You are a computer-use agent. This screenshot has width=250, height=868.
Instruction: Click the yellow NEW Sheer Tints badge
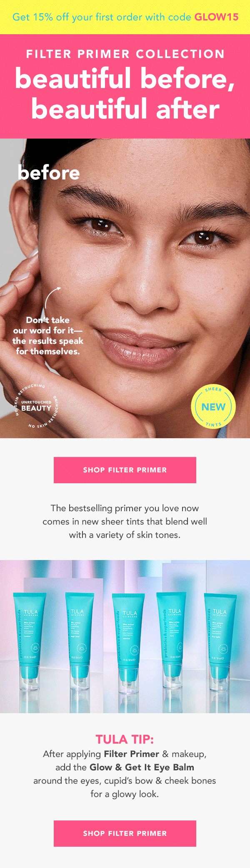tap(213, 407)
